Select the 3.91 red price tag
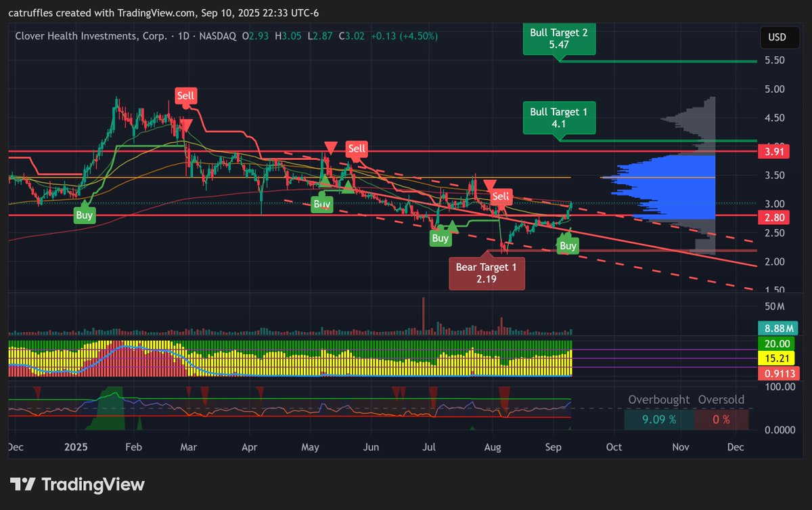Screen dimensions: 812x510 click(774, 152)
